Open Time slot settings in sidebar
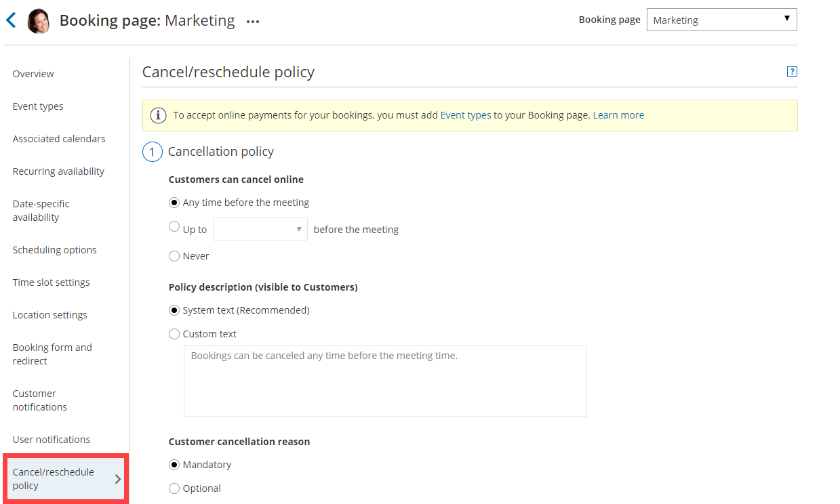 (x=51, y=282)
